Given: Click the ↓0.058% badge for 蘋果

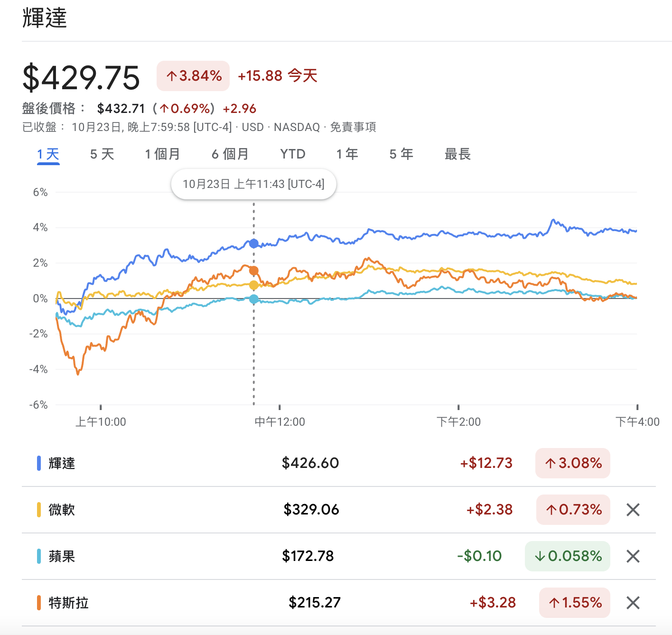Looking at the screenshot, I should 568,556.
